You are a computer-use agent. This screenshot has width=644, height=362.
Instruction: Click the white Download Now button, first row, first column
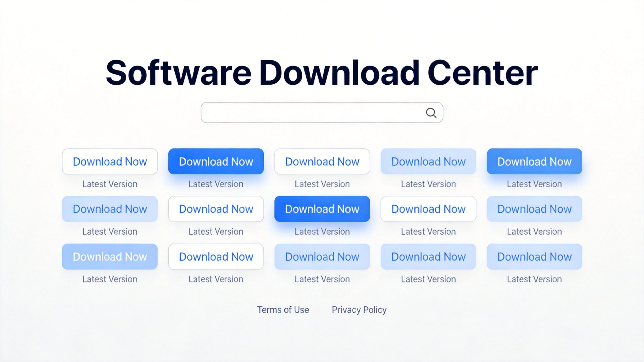coord(110,161)
